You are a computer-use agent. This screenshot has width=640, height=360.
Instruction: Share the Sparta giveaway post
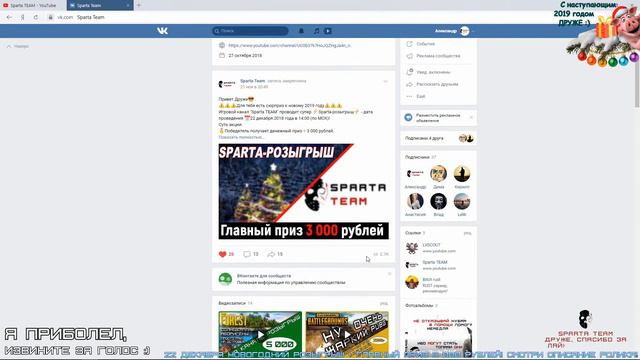pos(275,254)
